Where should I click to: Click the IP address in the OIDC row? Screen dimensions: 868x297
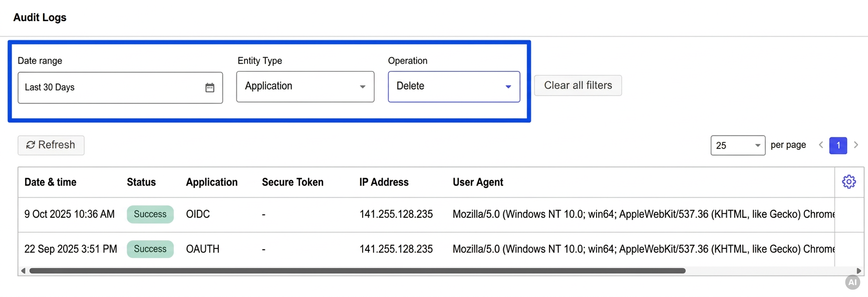click(396, 214)
